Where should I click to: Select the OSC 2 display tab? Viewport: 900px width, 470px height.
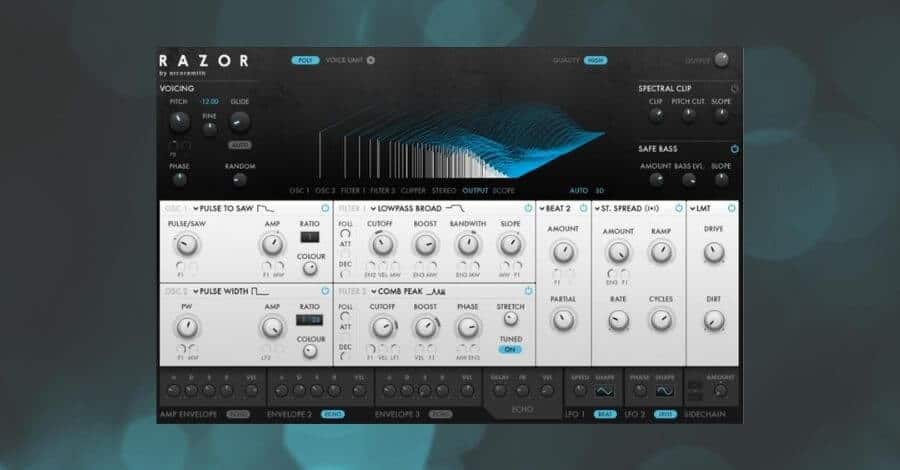[x=325, y=191]
